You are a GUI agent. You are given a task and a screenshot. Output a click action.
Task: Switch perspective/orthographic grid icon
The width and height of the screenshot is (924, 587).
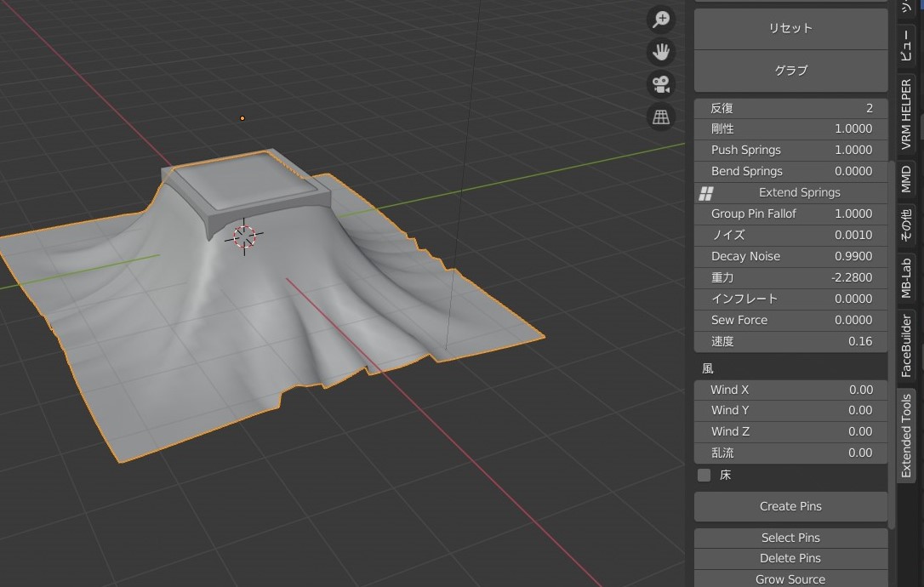[x=661, y=117]
